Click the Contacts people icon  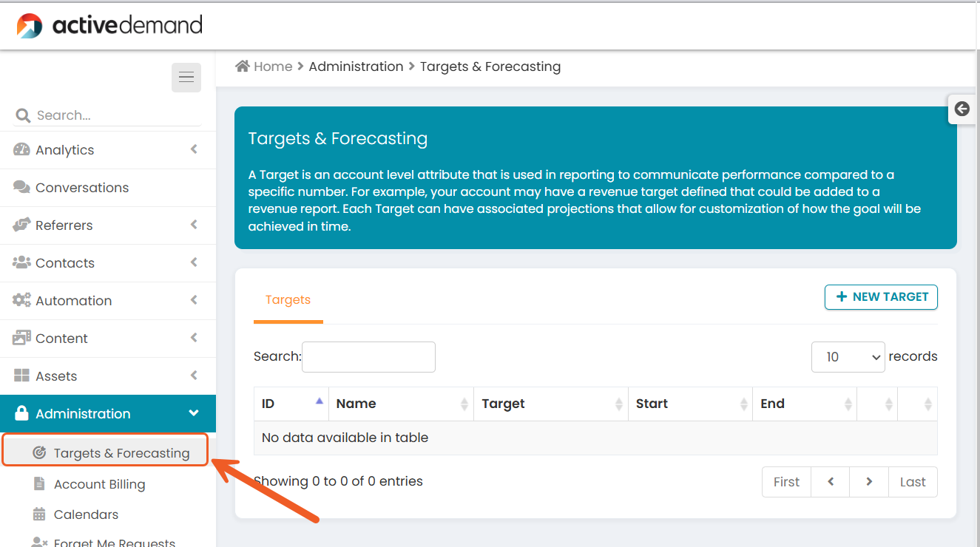click(x=21, y=262)
